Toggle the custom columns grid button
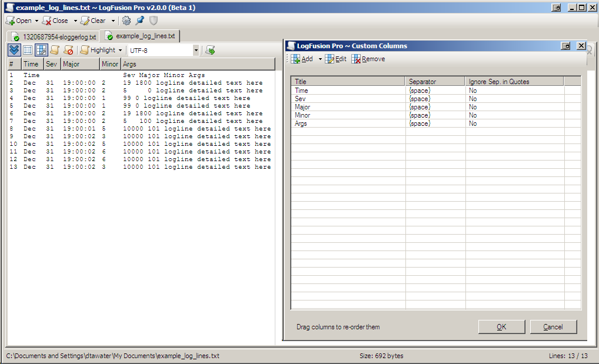Screen dimensions: 599x364 (x=41, y=51)
